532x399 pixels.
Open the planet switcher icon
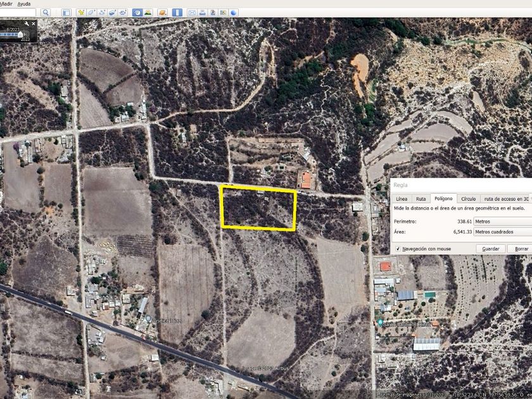[x=163, y=13]
